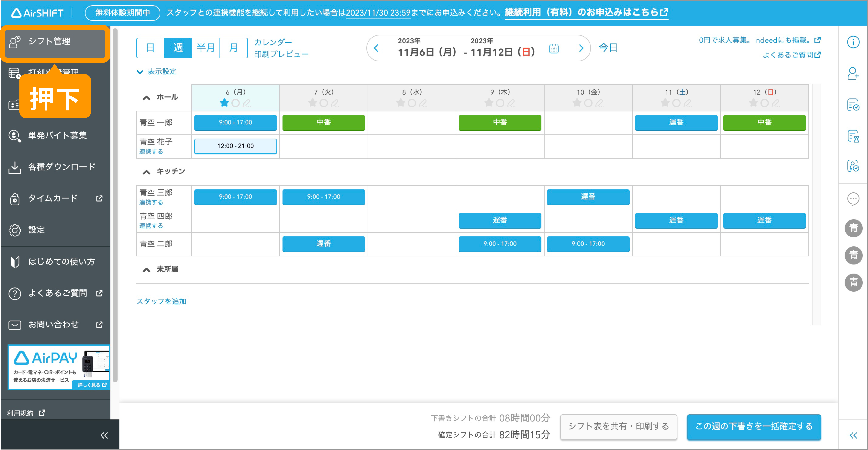Click スタッフを追加 link

click(x=161, y=301)
